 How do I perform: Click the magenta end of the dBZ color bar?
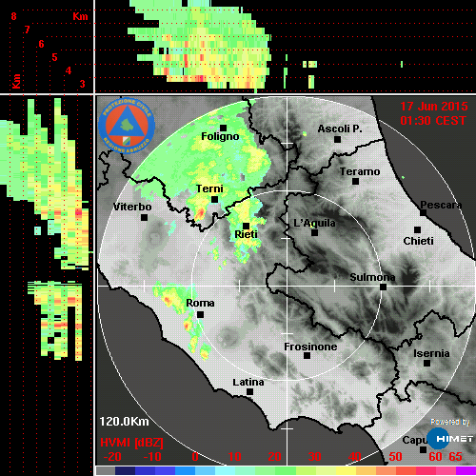pyautogui.click(x=466, y=470)
